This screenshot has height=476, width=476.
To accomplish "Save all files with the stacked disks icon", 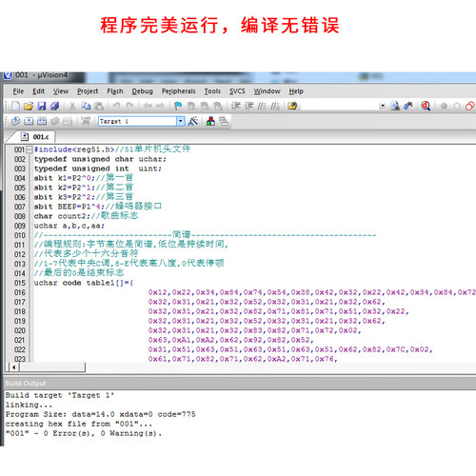I will point(55,106).
